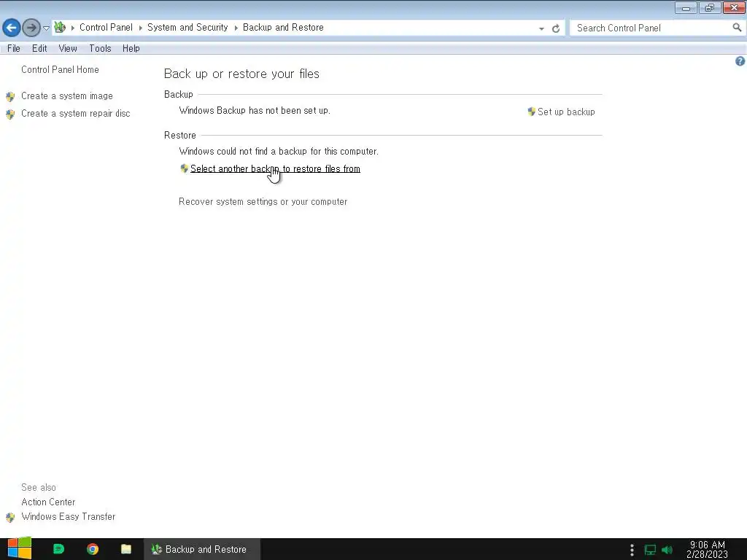Open the View menu

click(x=68, y=48)
